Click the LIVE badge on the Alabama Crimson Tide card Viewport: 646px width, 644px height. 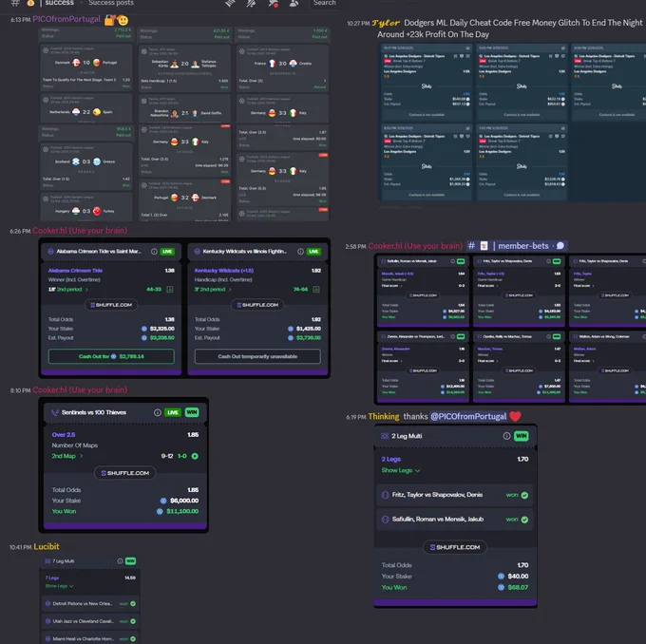tap(167, 252)
